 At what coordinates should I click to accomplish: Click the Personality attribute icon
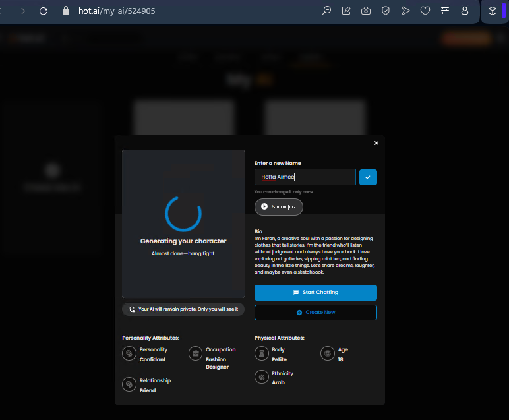click(x=129, y=354)
